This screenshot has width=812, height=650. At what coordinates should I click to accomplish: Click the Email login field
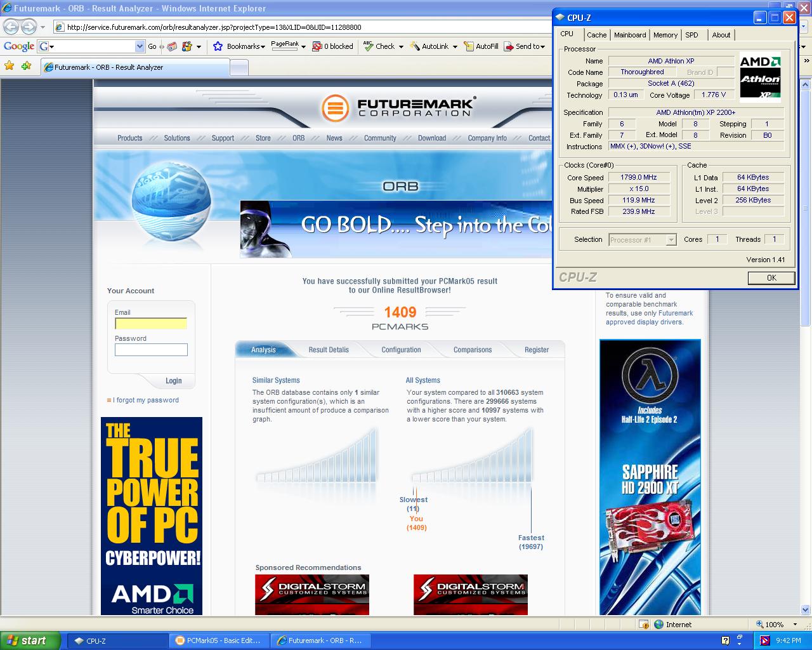[151, 324]
